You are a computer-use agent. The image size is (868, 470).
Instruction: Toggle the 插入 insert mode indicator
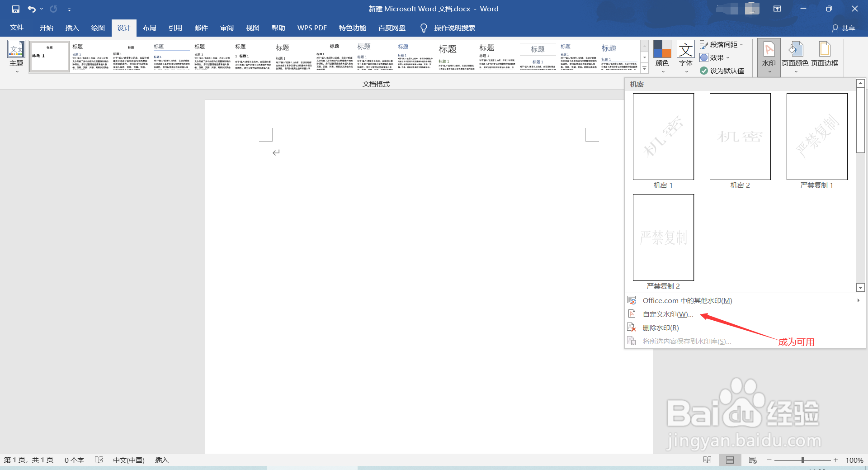(x=161, y=460)
